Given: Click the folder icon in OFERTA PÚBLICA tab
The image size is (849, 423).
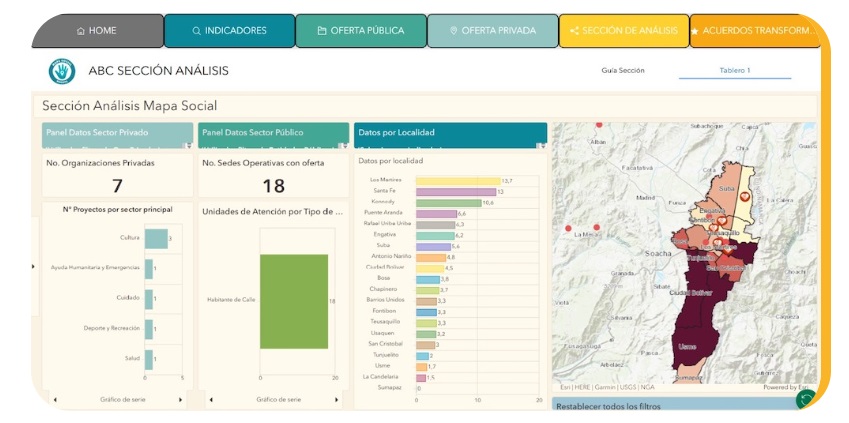Looking at the screenshot, I should (x=322, y=31).
